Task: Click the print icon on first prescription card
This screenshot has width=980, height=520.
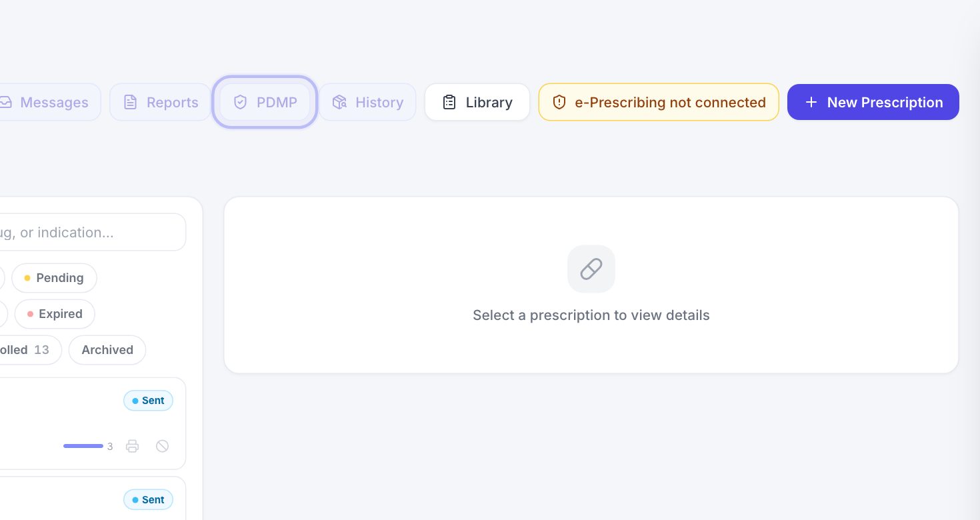Action: click(133, 446)
